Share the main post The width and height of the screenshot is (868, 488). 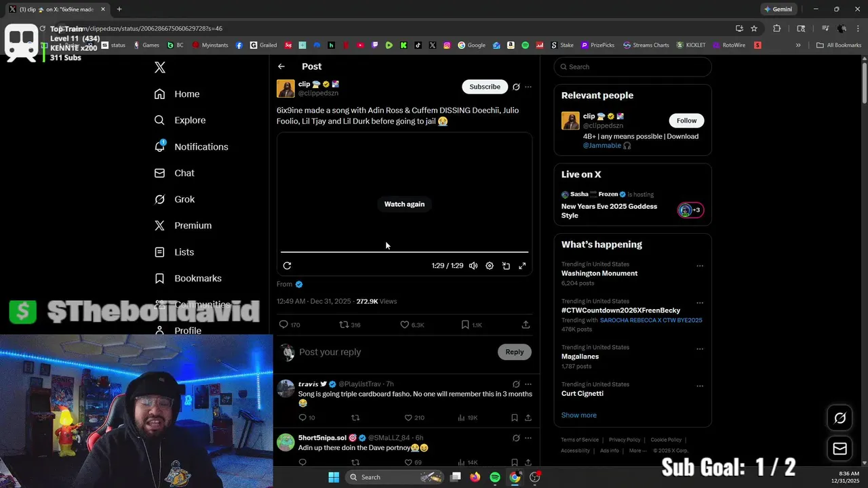[526, 325]
